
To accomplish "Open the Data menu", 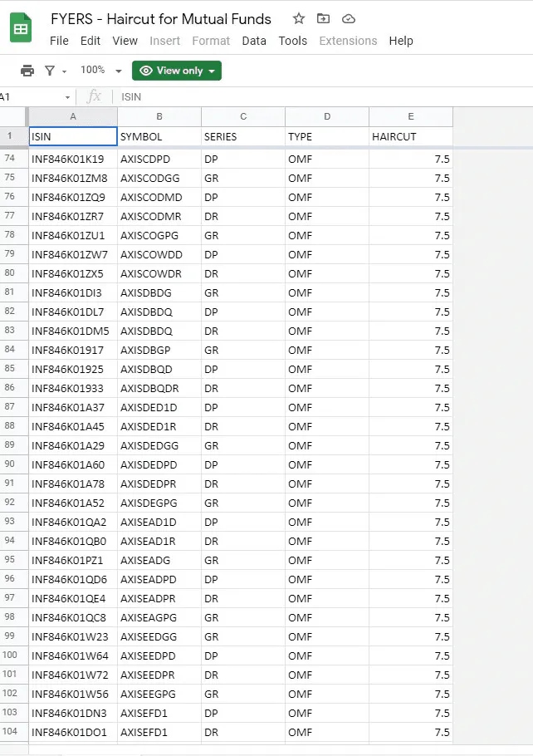I will [254, 41].
